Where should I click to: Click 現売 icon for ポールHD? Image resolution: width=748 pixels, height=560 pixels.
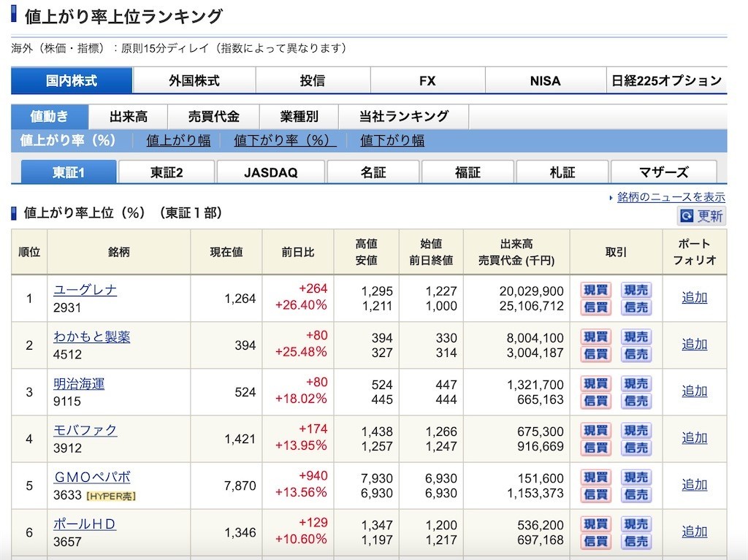[636, 523]
